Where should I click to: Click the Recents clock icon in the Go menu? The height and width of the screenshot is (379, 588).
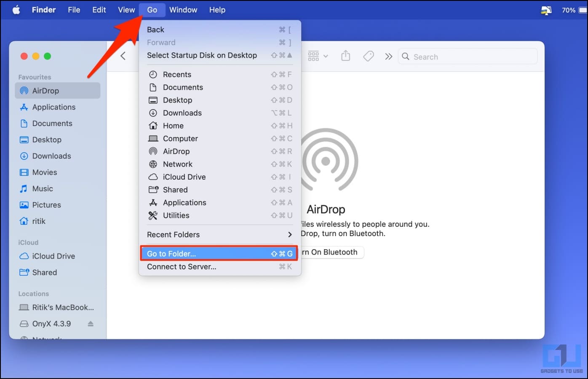tap(153, 75)
